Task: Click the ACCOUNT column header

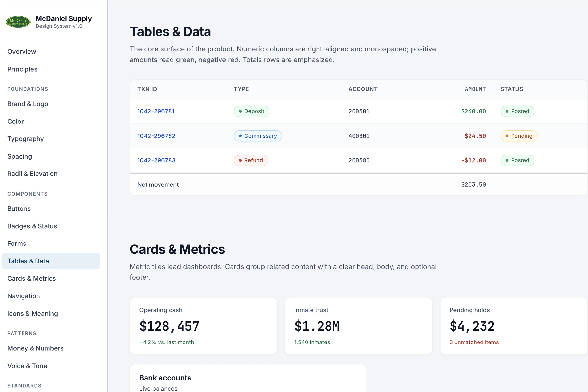Action: [x=363, y=89]
